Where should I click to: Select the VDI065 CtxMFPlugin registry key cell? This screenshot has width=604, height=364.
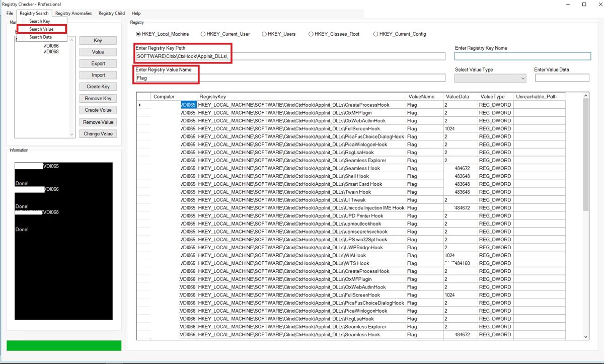(x=301, y=113)
